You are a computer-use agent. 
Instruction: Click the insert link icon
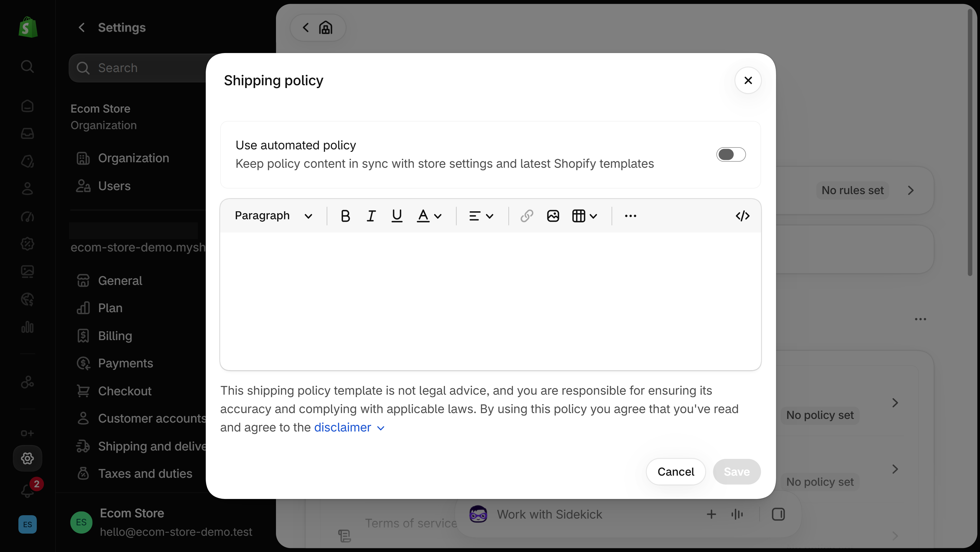[x=526, y=216]
